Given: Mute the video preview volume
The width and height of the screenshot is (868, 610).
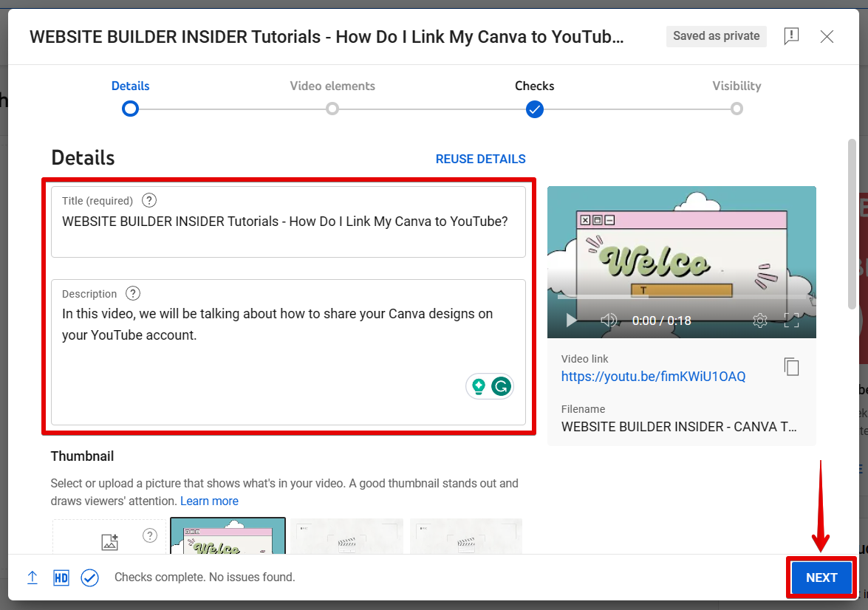Looking at the screenshot, I should (x=609, y=321).
